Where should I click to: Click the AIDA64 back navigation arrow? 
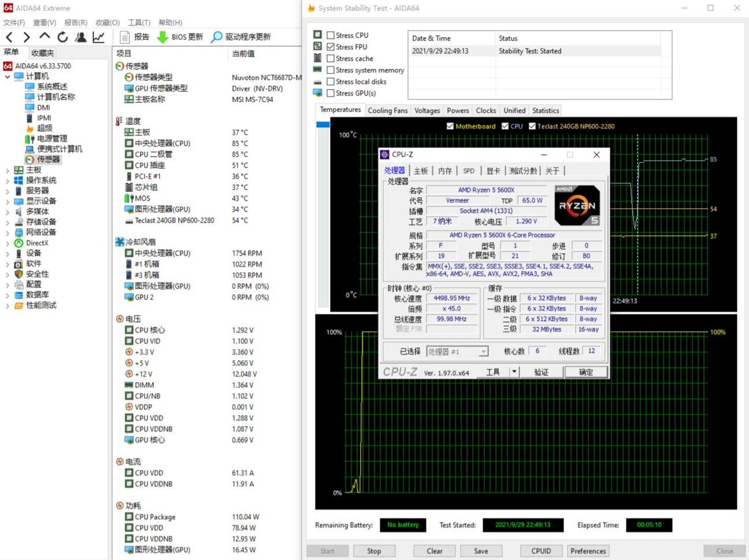9,37
